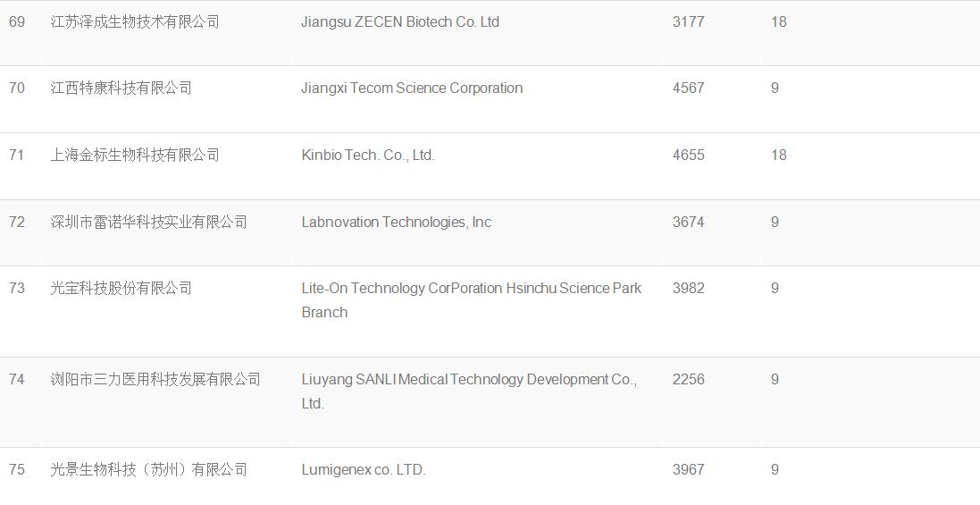Click booth number 2256
Screen dimensions: 980x505
point(688,379)
